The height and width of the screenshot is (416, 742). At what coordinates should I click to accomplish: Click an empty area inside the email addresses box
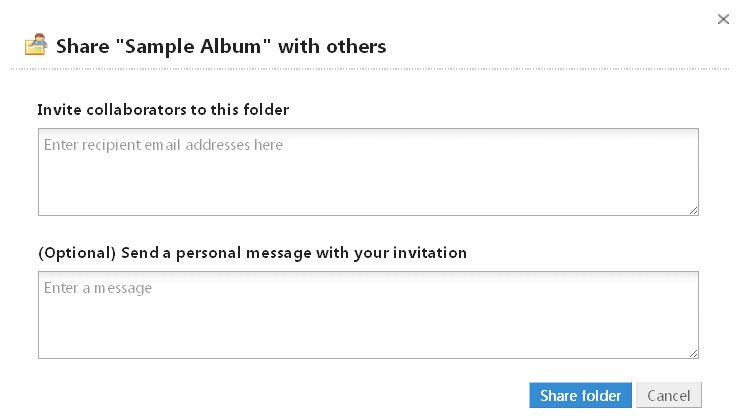(368, 187)
